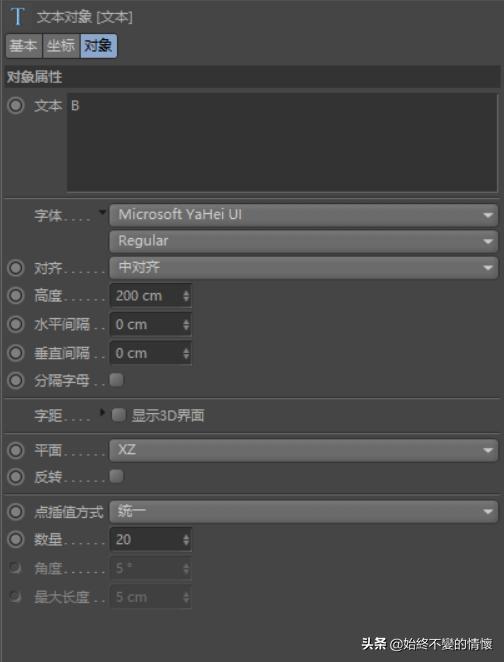Screen dimensions: 504x662
Task: Enable the 显示3D界面 checkbox
Action: (119, 415)
